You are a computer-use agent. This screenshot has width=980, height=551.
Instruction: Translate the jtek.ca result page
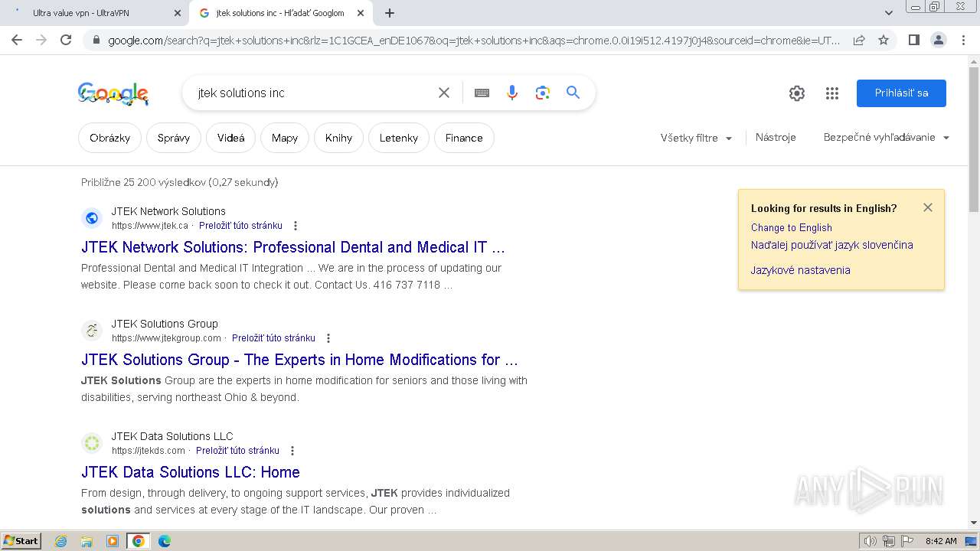click(240, 226)
